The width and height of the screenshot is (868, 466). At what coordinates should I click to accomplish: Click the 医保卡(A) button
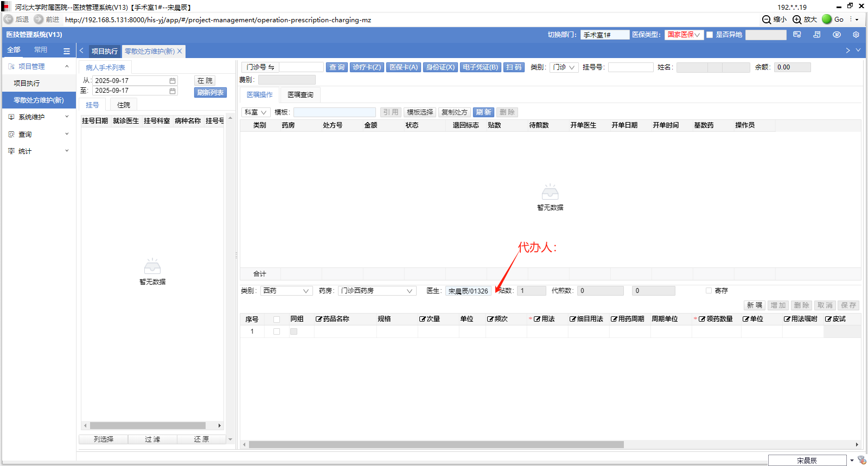404,67
